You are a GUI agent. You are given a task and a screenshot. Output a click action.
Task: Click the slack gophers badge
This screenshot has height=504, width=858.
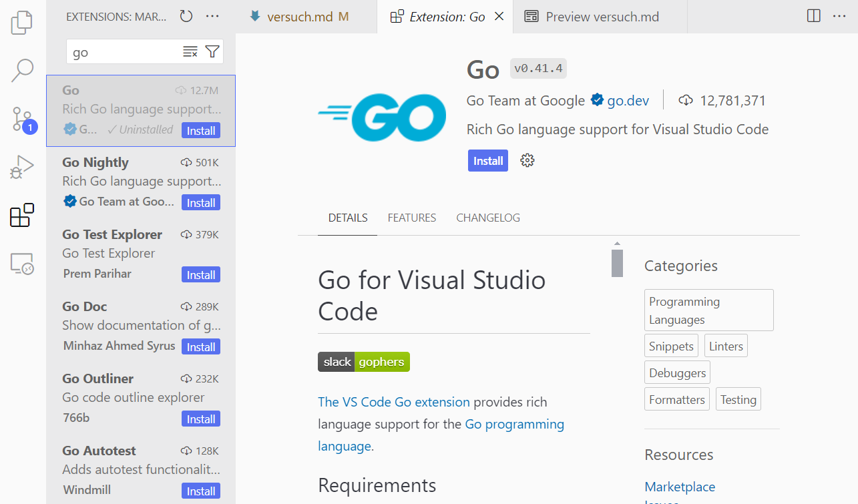click(364, 362)
